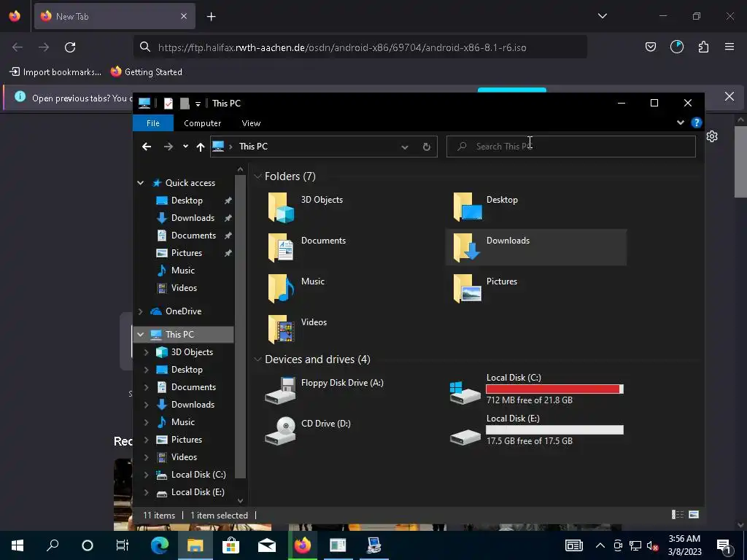This screenshot has width=747, height=560.
Task: Open the 3D Objects folder in main pane
Action: click(305, 206)
